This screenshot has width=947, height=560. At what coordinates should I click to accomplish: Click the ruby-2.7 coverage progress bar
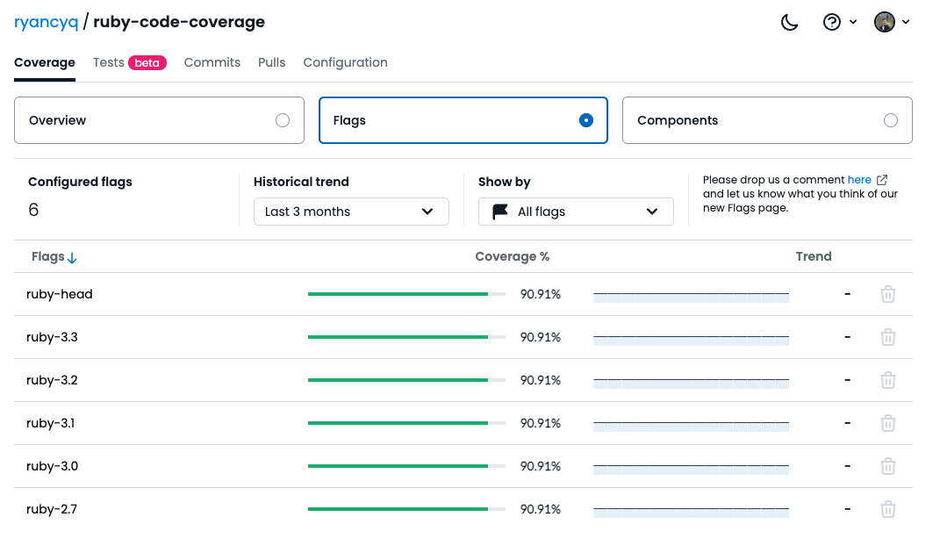click(406, 509)
